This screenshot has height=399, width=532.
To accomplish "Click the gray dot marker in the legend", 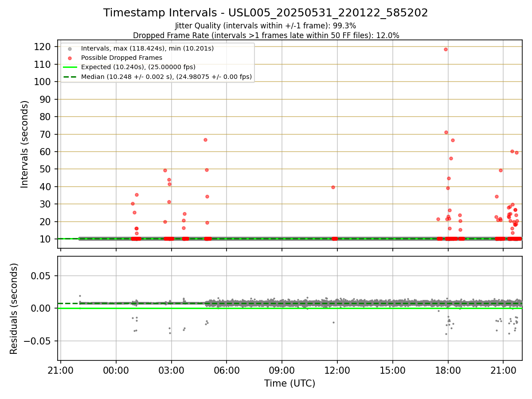I will [70, 48].
